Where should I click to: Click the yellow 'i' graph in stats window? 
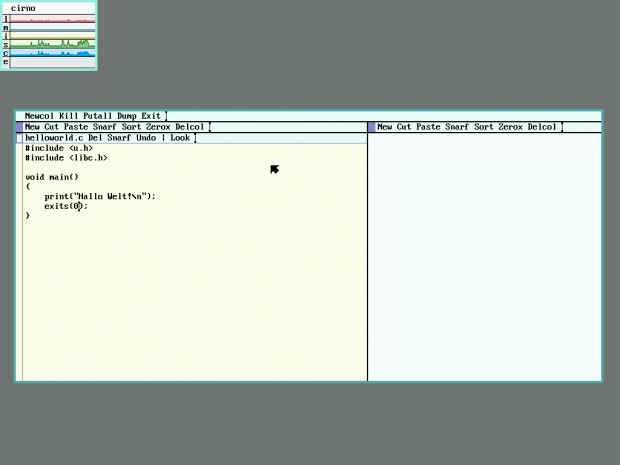pyautogui.click(x=52, y=36)
